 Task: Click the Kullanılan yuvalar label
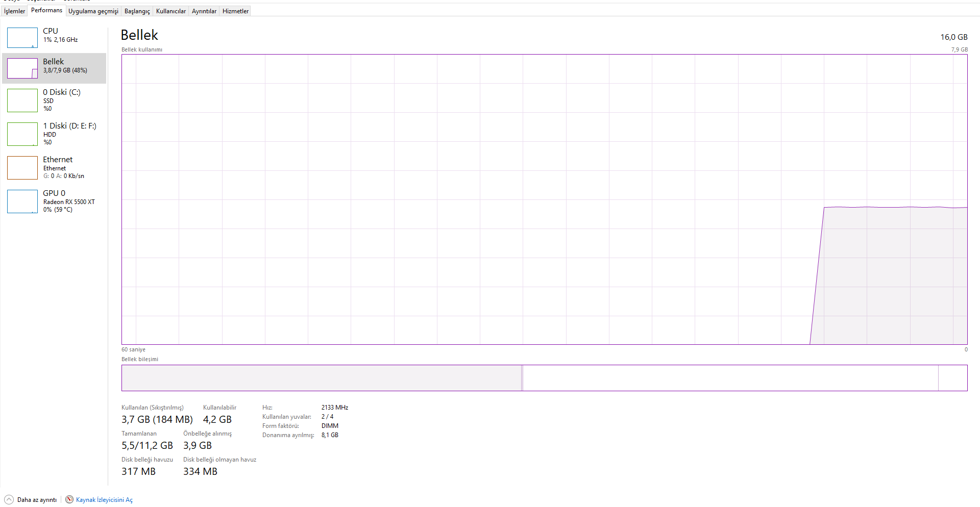click(x=287, y=417)
